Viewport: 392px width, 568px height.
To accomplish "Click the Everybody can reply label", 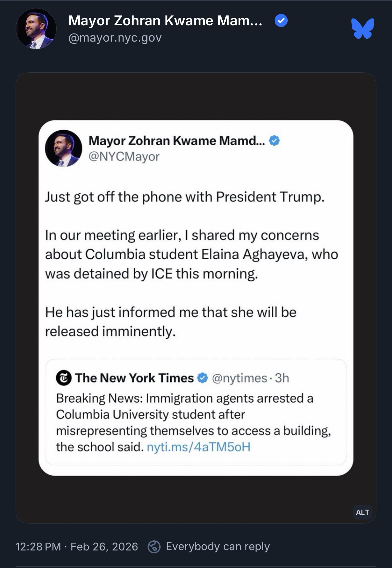I will pos(218,547).
